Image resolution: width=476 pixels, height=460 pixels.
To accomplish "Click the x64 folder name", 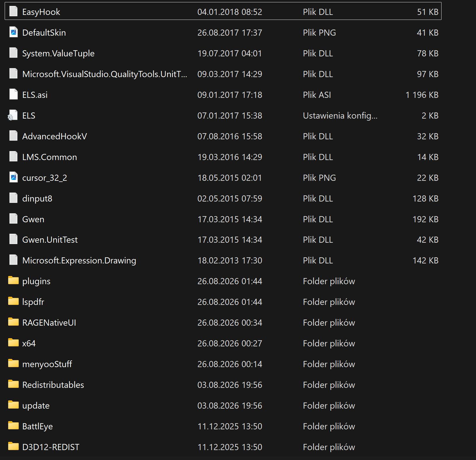I will pos(29,343).
